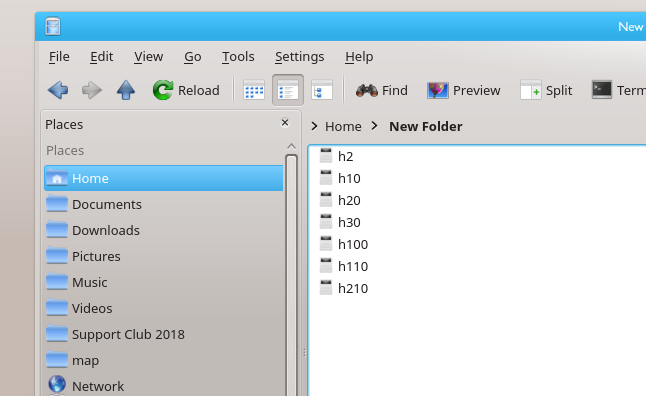
Task: Click the file icon next to h100
Action: coord(326,244)
